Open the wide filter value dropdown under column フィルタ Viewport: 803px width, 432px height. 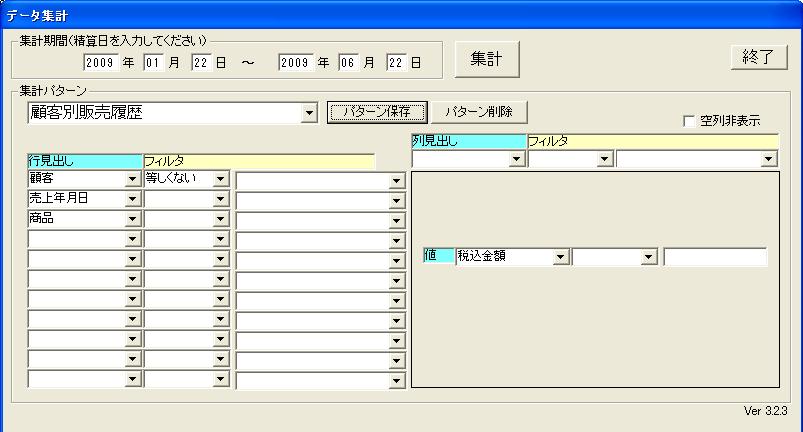pos(768,159)
